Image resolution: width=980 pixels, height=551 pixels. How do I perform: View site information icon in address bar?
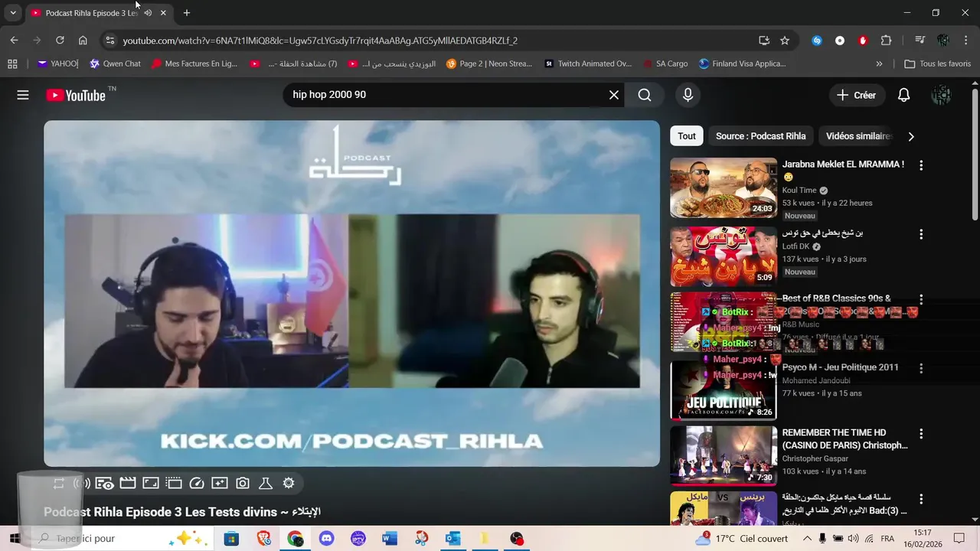pos(109,41)
